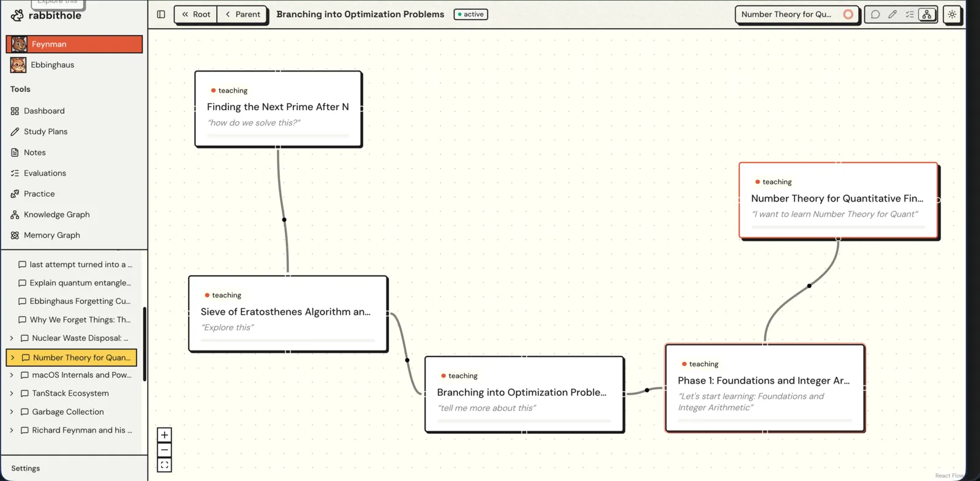
Task: Toggle the sidebar panel icon
Action: pyautogui.click(x=161, y=14)
